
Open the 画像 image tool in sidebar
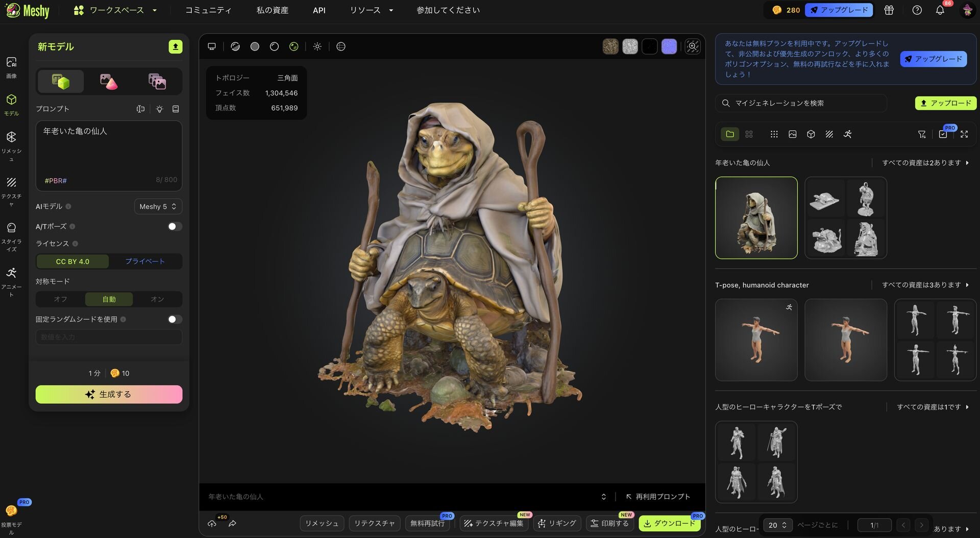coord(11,67)
